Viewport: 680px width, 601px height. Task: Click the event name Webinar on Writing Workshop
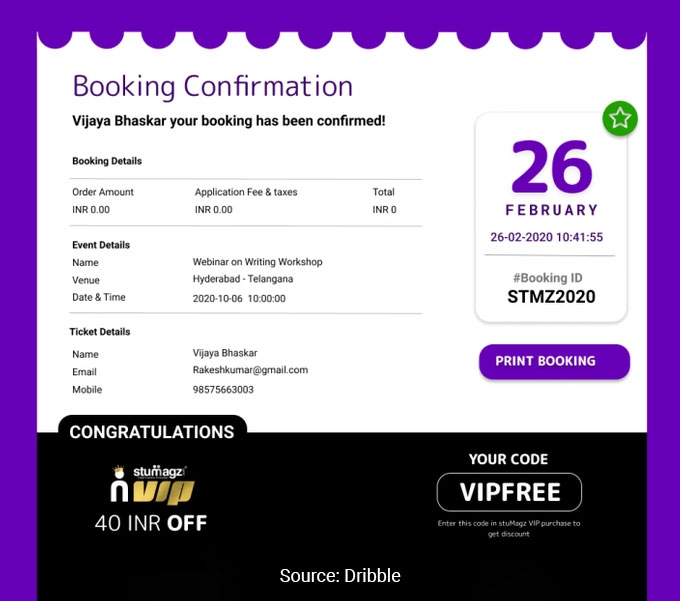pos(257,262)
